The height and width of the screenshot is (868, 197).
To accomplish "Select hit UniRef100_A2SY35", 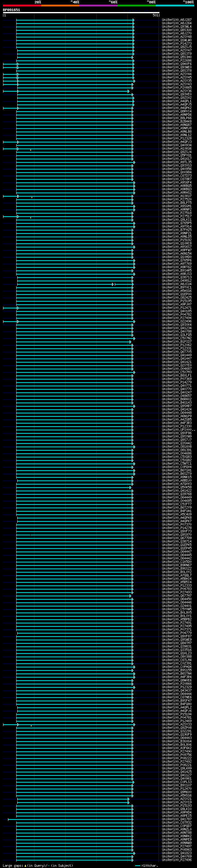I will [177, 81].
